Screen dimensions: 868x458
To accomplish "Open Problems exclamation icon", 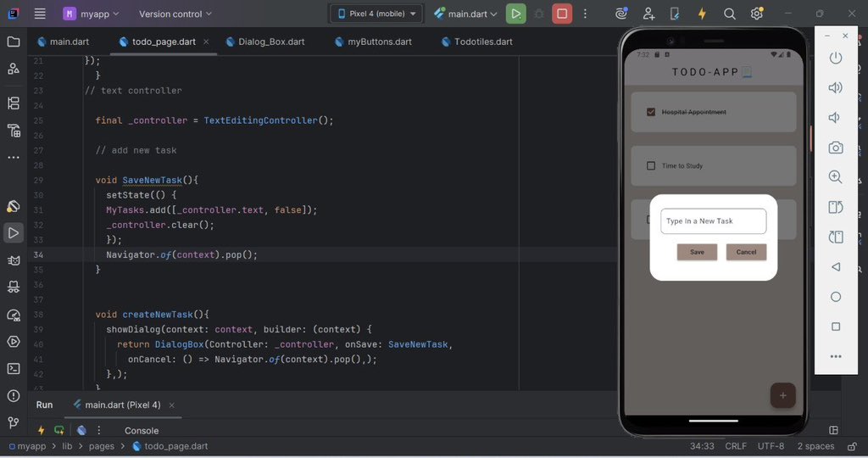I will 14,396.
